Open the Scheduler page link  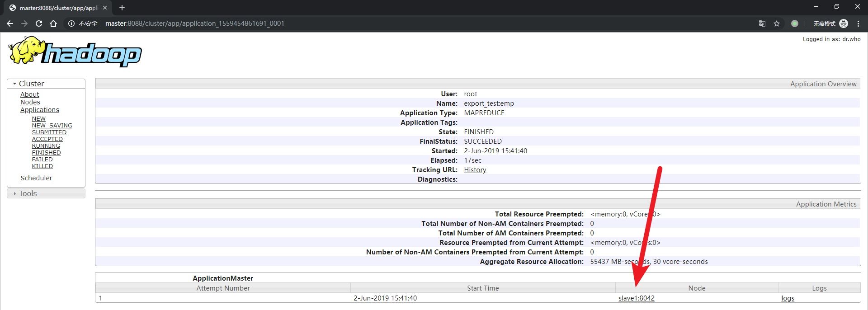[x=36, y=178]
